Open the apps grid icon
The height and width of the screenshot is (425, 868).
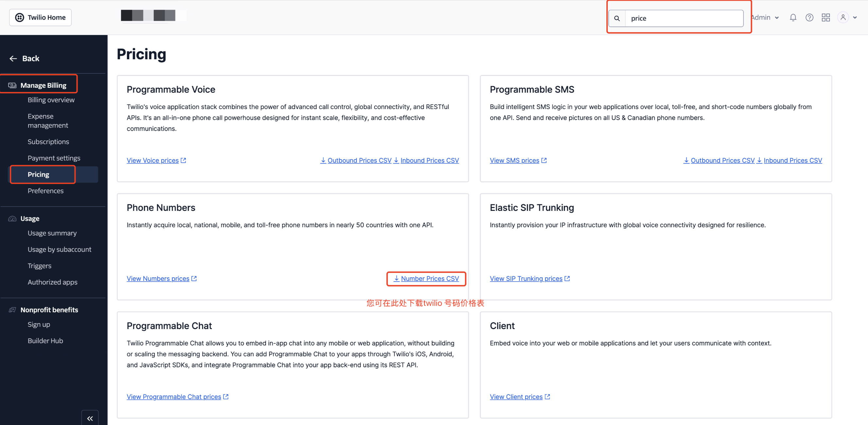[x=826, y=18]
